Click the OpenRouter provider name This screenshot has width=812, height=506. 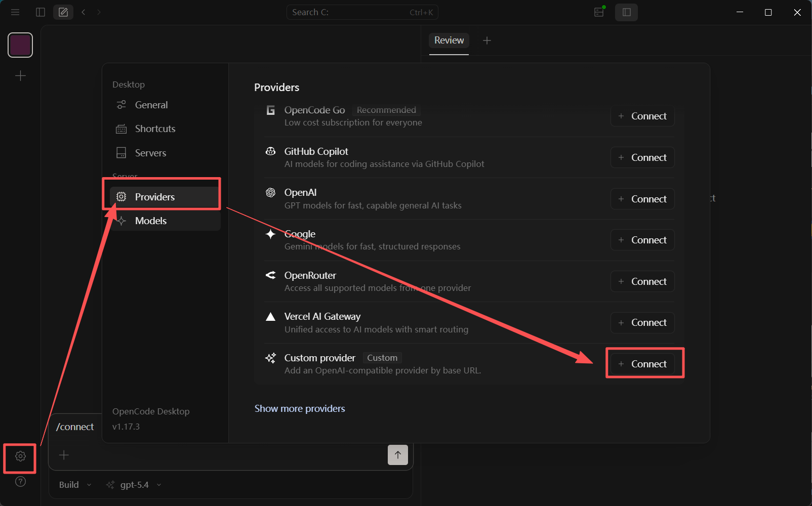[310, 275]
